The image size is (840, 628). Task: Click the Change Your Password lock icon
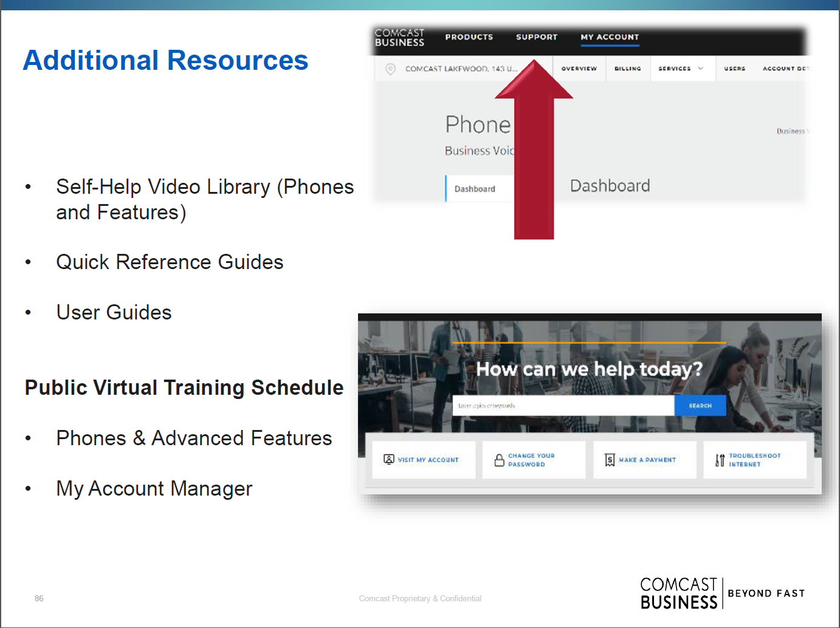point(499,460)
